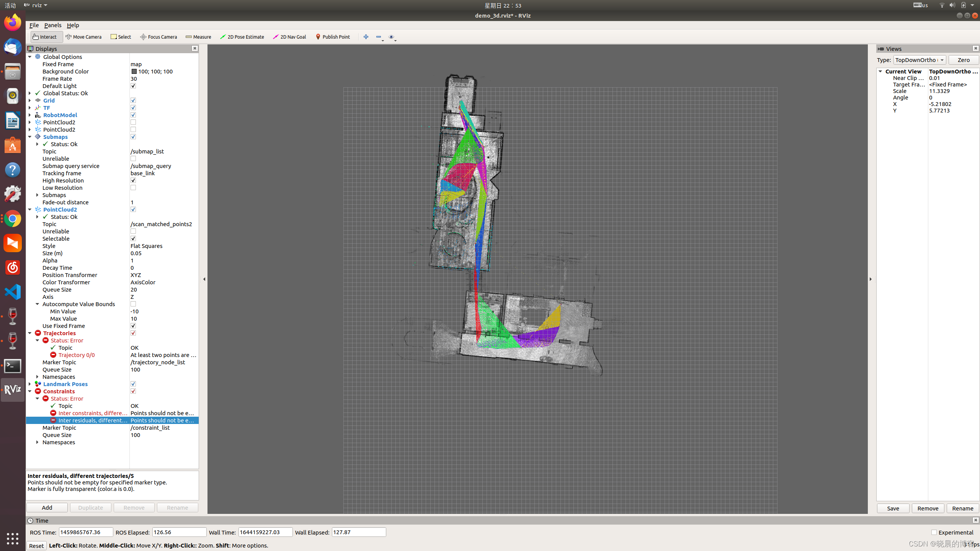Click the Add display button
The height and width of the screenshot is (551, 980).
47,507
